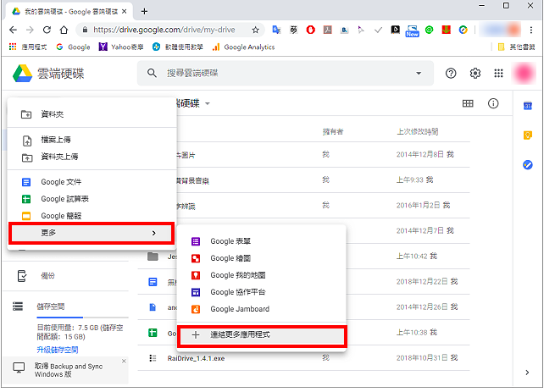
Task: Expand My Drive title dropdown arrow
Action: point(208,103)
